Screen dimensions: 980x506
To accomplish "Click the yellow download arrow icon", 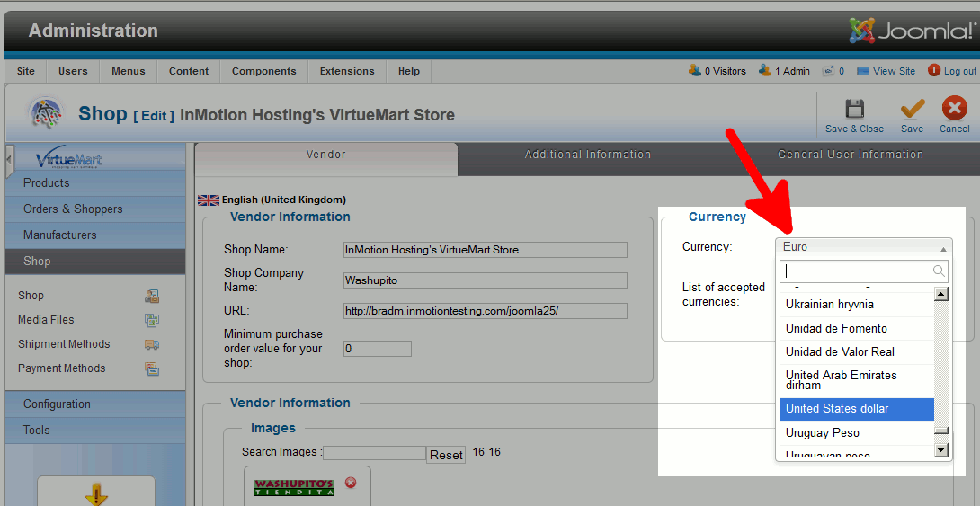I will click(95, 494).
